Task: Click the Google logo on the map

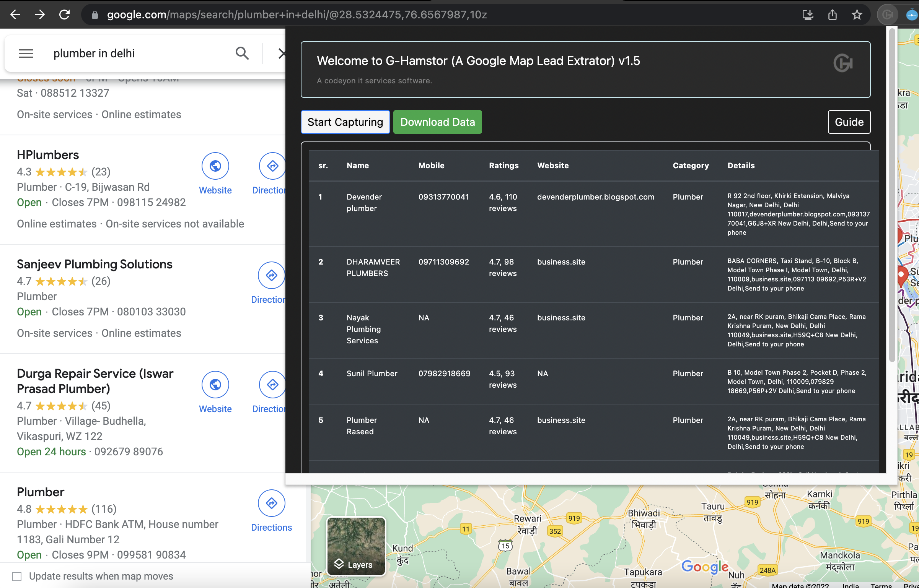Action: 705,566
